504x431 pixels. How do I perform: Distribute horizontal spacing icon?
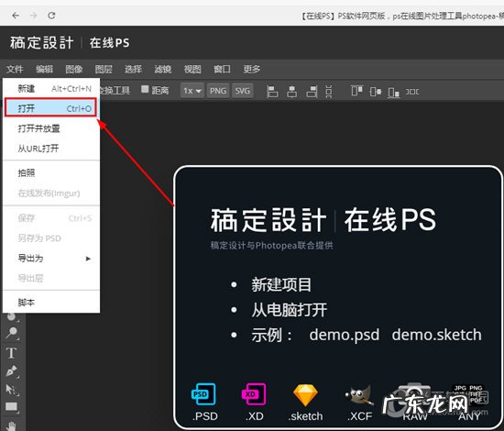412,92
